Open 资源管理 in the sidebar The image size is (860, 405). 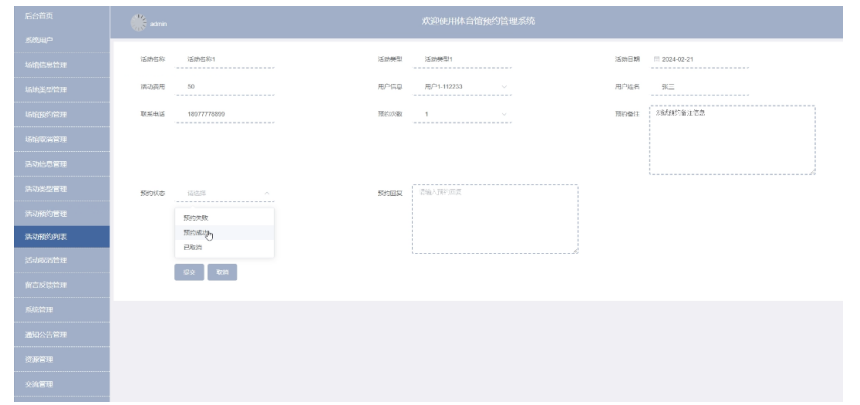point(62,359)
